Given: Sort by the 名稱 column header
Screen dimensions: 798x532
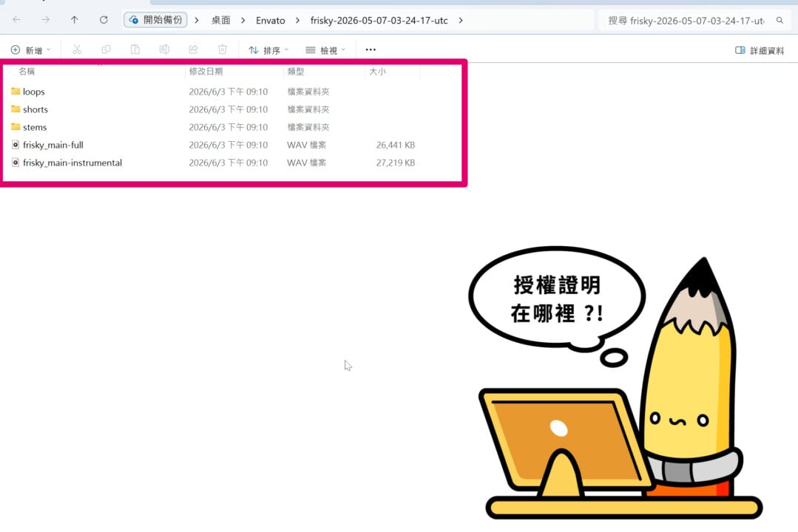Looking at the screenshot, I should click(27, 71).
